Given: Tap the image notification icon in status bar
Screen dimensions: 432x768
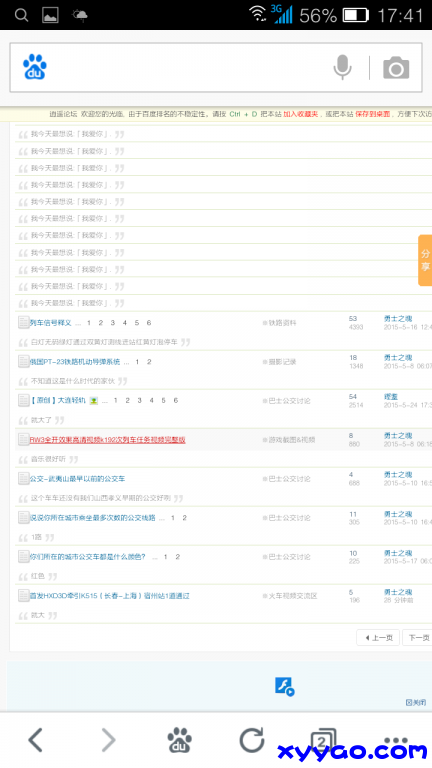Looking at the screenshot, I should pos(50,15).
